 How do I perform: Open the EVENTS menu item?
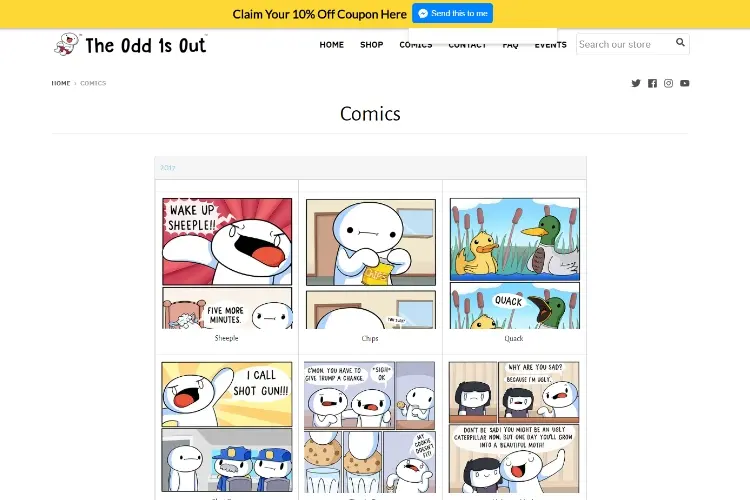coord(551,44)
